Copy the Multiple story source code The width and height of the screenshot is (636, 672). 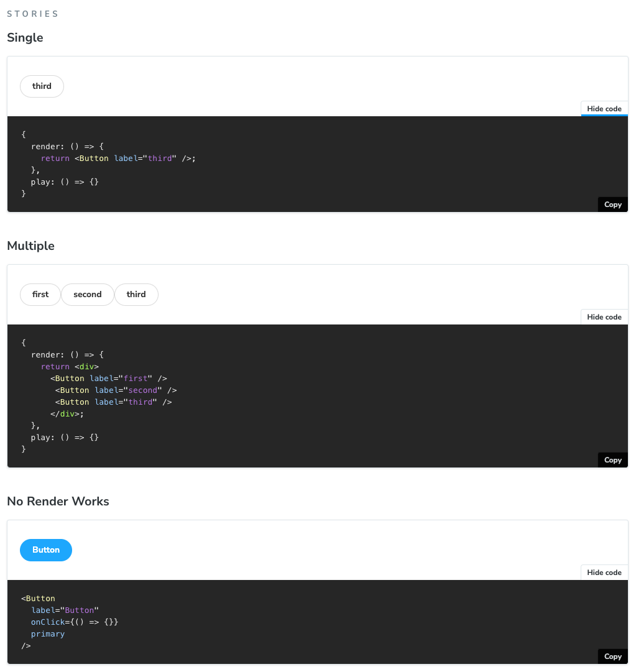[612, 459]
